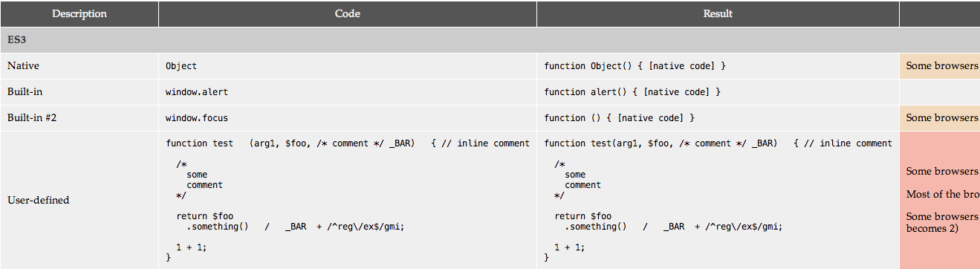Click the Description column header
This screenshot has height=269, width=980.
(x=79, y=13)
